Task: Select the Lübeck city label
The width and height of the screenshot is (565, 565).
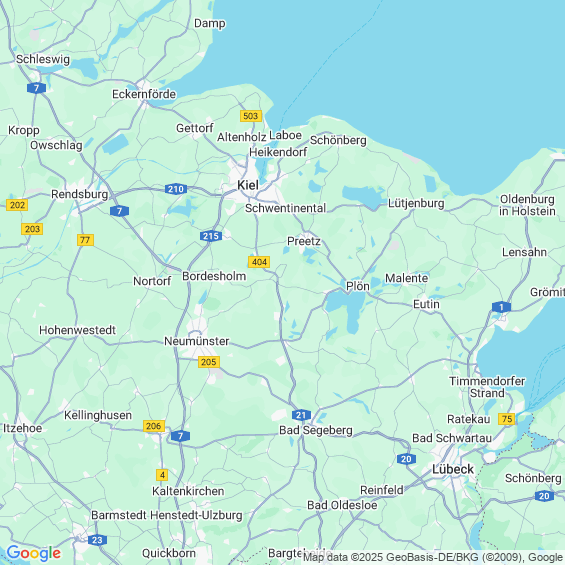Action: click(x=453, y=469)
